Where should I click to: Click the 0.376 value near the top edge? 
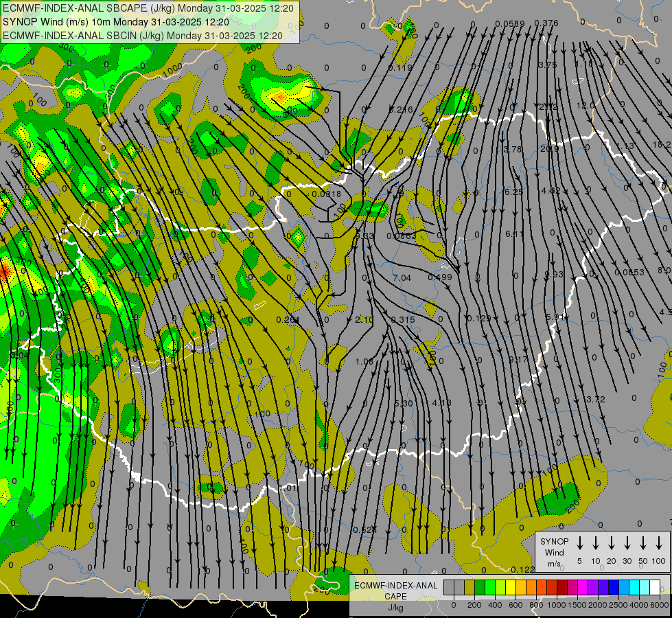546,23
